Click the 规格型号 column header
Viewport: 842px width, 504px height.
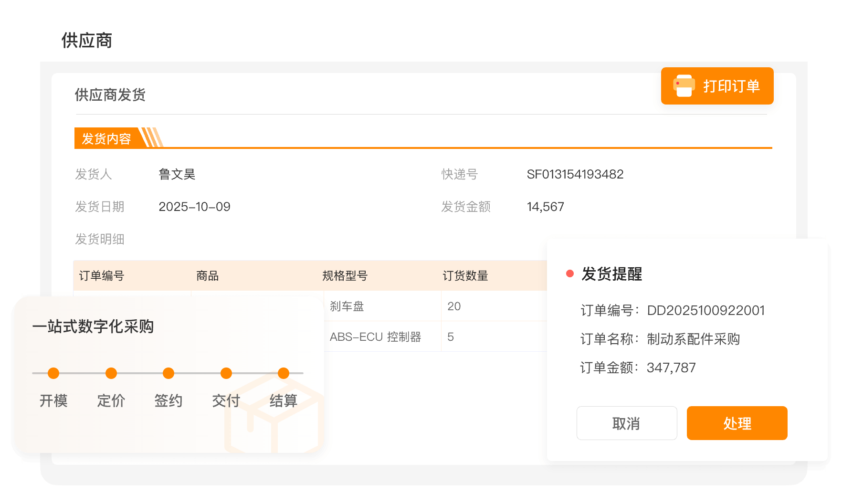coord(345,276)
